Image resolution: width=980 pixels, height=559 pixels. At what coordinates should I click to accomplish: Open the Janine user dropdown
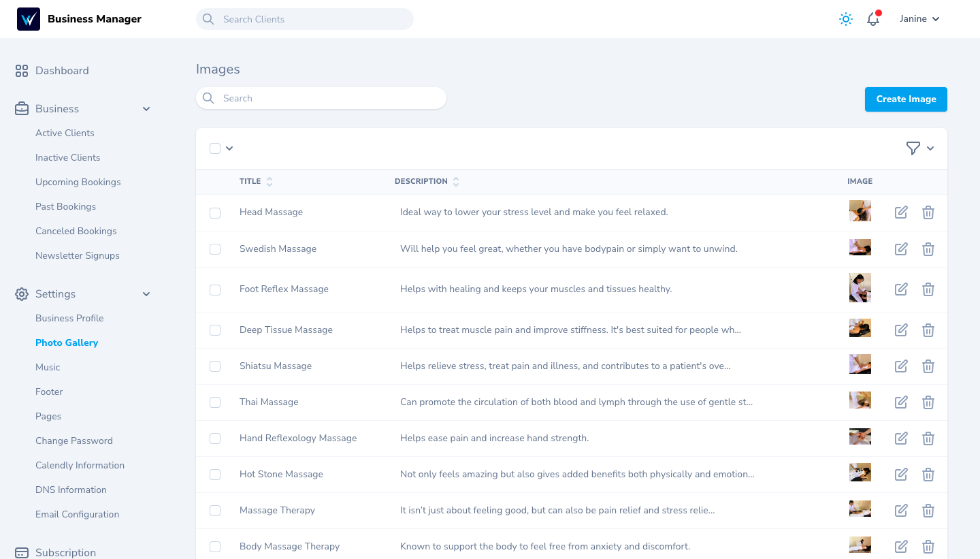coord(919,19)
